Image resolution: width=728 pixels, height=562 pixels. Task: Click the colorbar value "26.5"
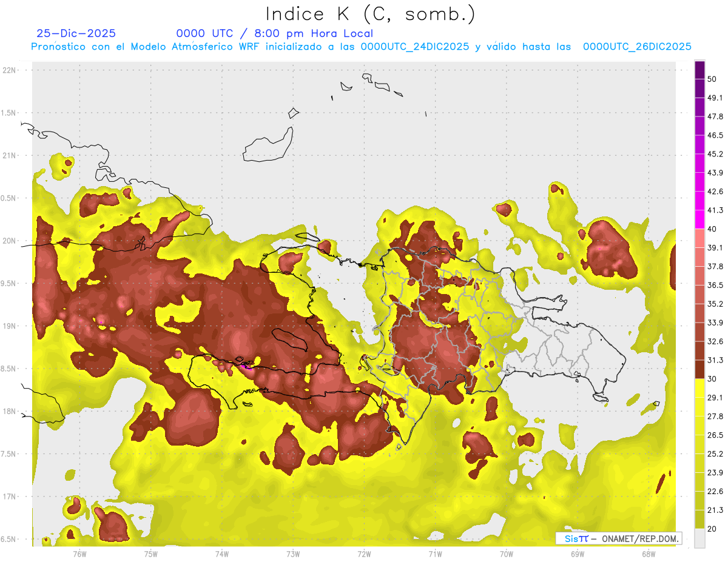click(715, 435)
